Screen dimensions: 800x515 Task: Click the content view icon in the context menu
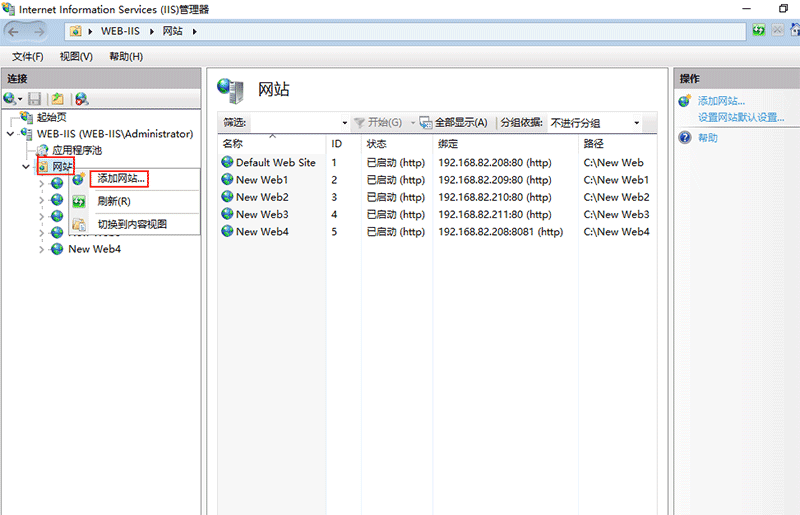tap(79, 224)
